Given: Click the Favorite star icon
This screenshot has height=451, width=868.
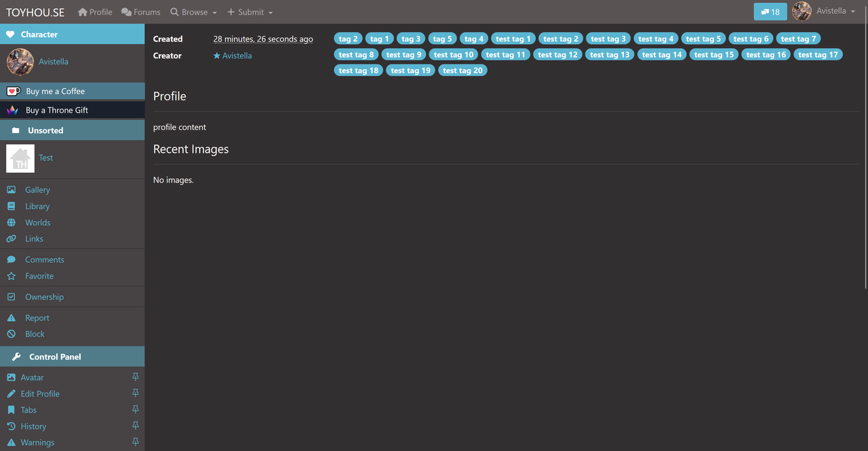Looking at the screenshot, I should 11,276.
